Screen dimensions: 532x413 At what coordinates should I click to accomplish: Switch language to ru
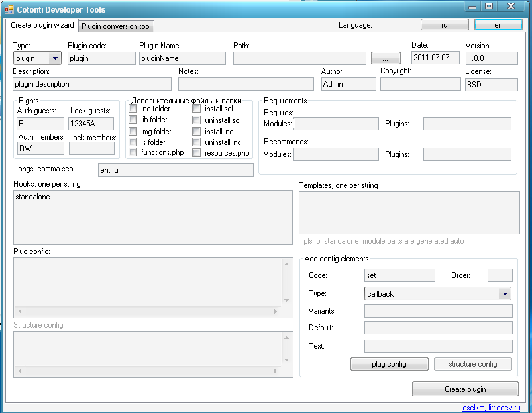coord(445,25)
